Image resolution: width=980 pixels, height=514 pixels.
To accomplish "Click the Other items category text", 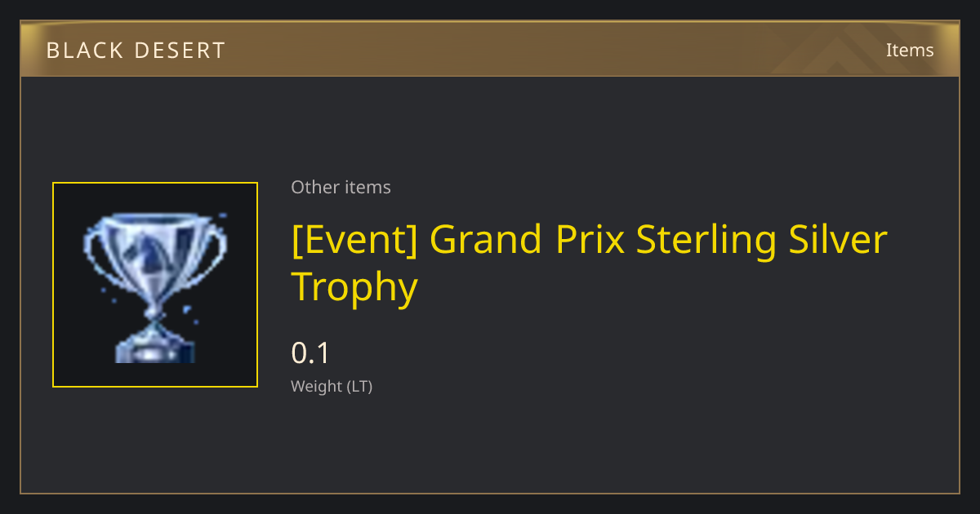I will [x=341, y=187].
